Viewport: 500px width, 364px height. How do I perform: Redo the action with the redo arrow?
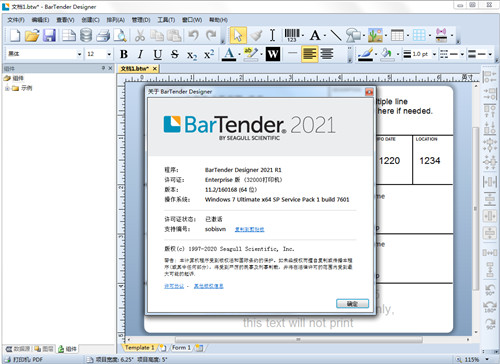(x=211, y=35)
